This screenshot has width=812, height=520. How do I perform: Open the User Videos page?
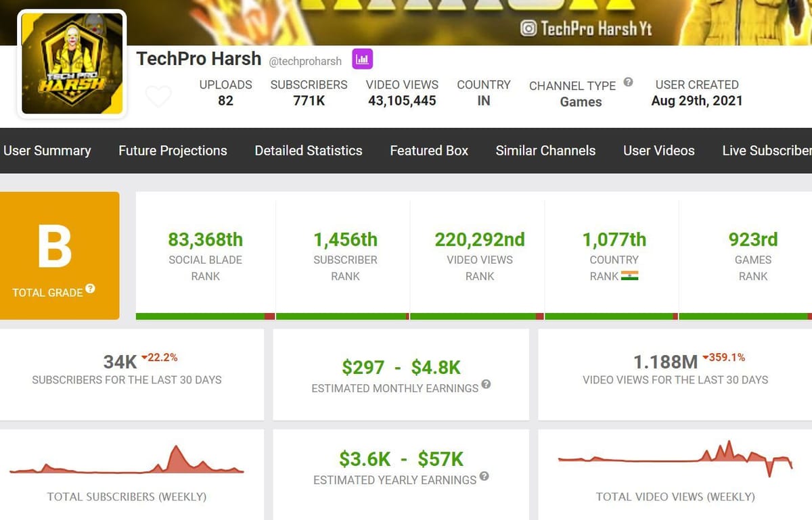tap(658, 151)
